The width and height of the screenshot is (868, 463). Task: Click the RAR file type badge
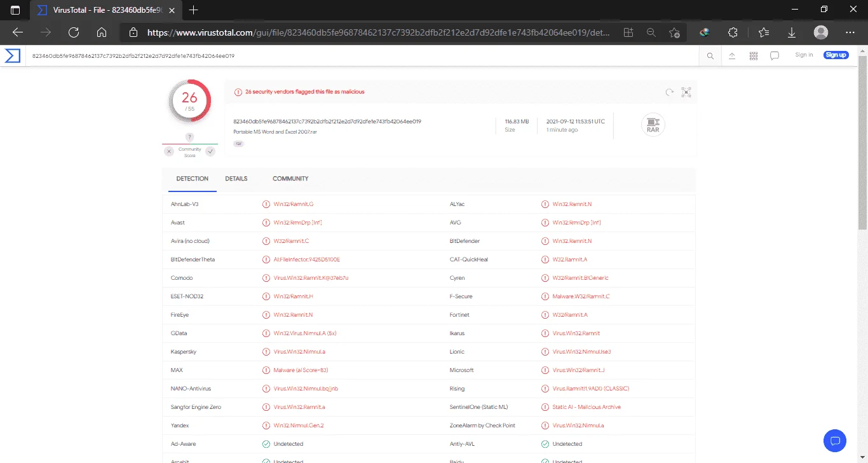click(653, 125)
